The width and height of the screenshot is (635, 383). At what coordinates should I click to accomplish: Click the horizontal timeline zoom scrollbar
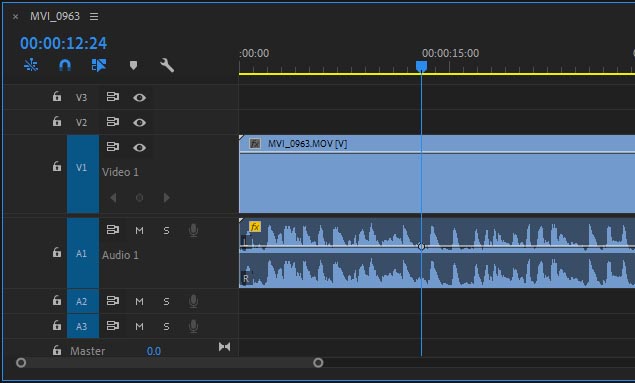click(x=170, y=363)
